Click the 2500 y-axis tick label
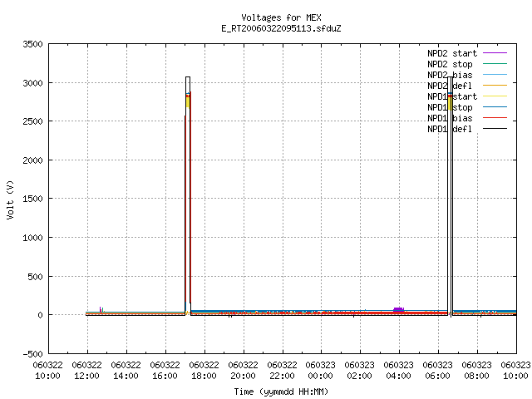This screenshot has height=399, width=532. (x=33, y=121)
